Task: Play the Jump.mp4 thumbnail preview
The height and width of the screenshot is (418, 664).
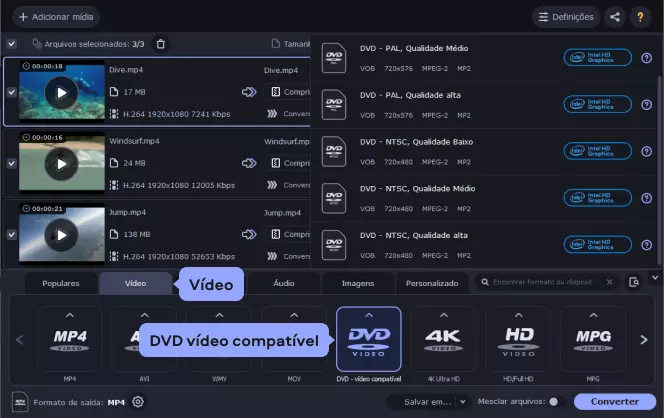Action: 61,235
